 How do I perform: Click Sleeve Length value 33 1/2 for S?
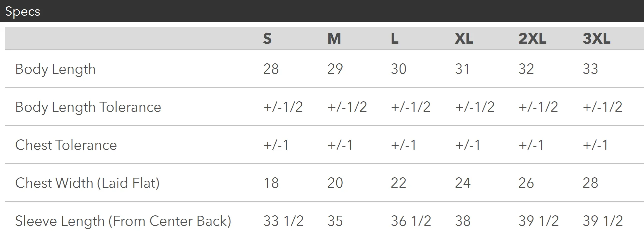tap(283, 221)
